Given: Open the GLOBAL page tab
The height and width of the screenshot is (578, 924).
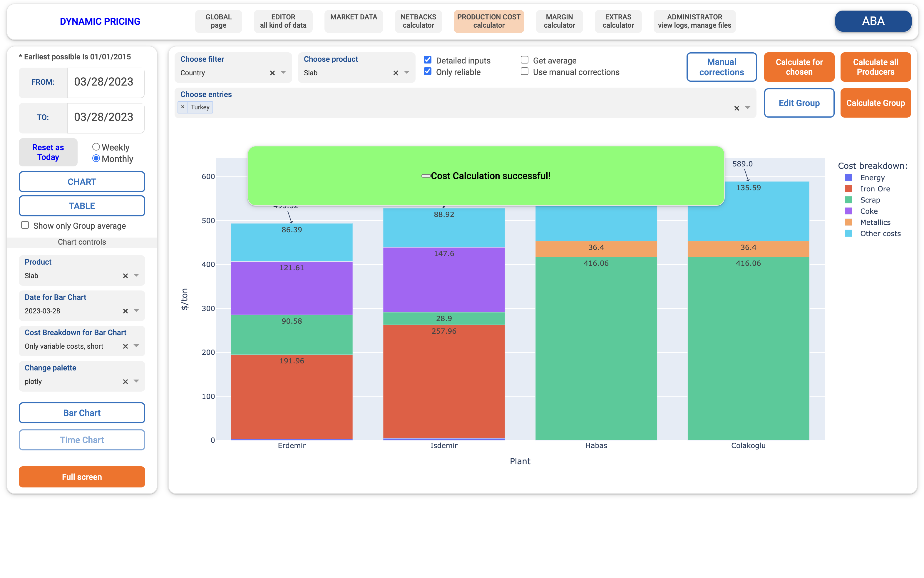Looking at the screenshot, I should click(x=218, y=21).
